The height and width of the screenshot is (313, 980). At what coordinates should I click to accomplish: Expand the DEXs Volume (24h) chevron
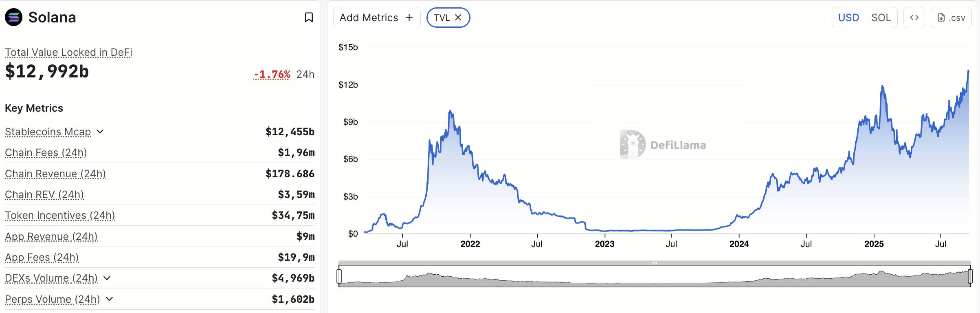(107, 278)
